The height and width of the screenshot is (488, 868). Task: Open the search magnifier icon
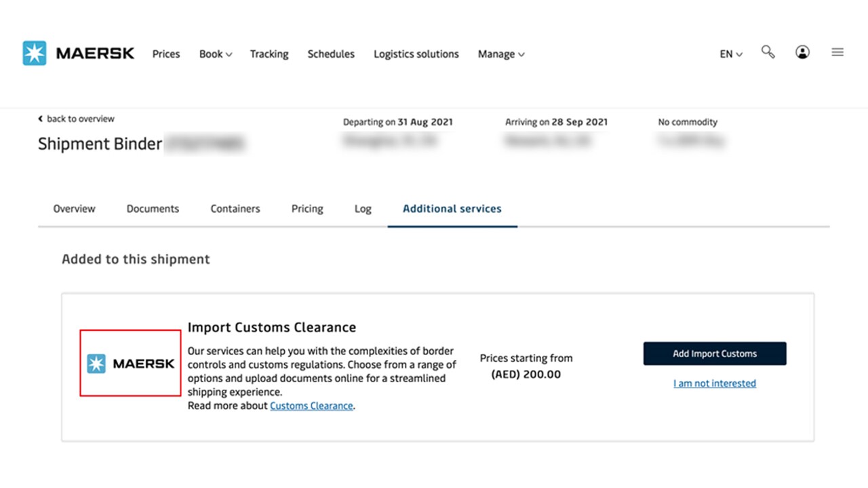point(768,52)
